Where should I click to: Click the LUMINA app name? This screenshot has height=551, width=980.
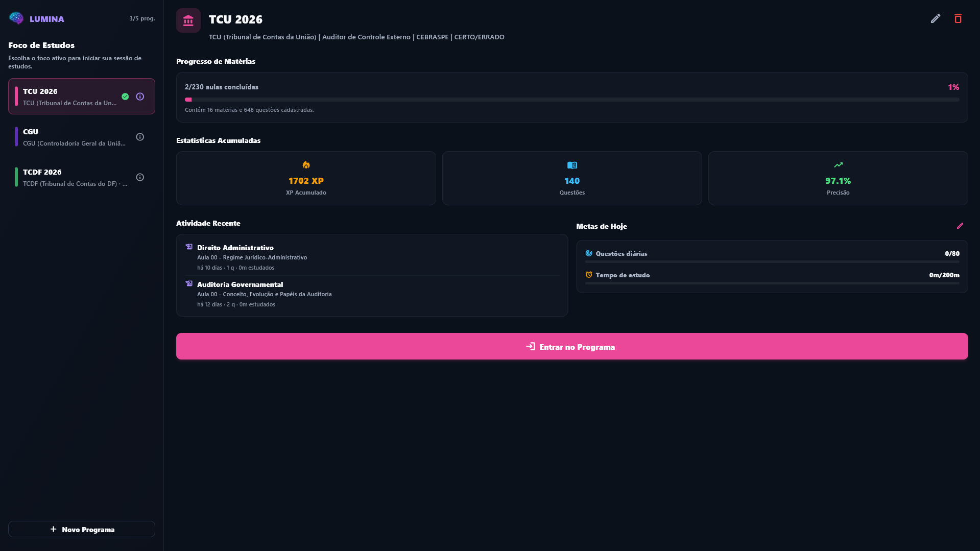pos(47,19)
